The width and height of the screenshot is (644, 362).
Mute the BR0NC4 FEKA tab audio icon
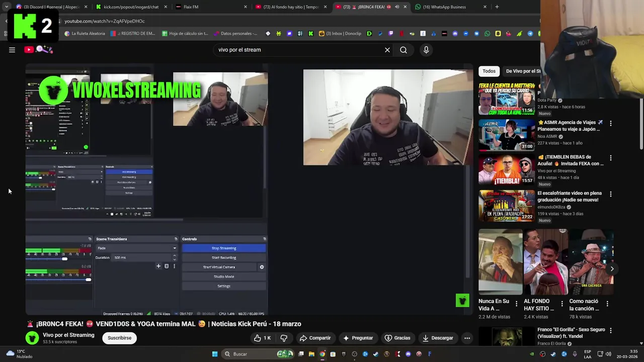pyautogui.click(x=397, y=7)
